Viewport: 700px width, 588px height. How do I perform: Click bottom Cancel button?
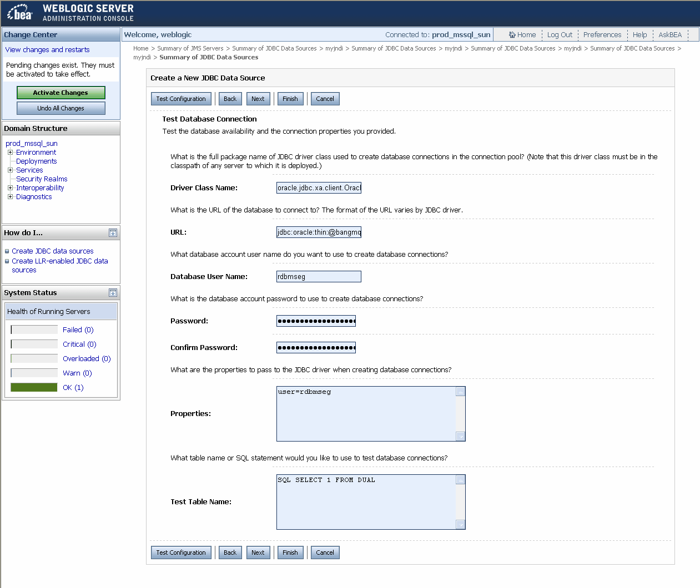point(325,552)
